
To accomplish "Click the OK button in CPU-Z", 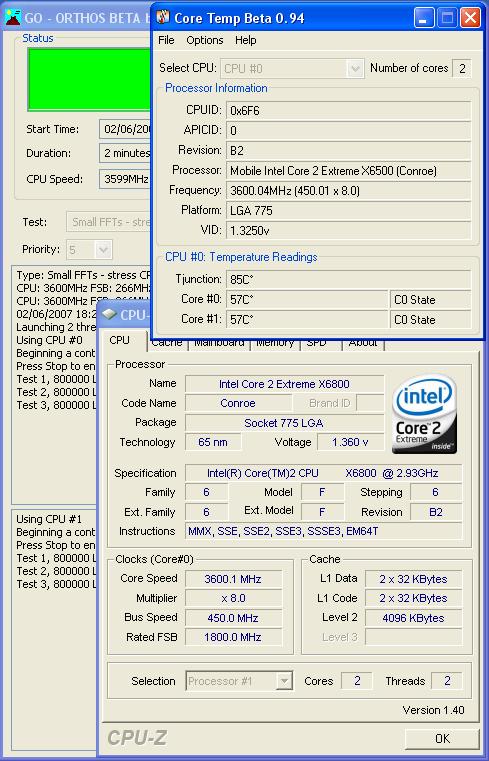I will click(x=442, y=738).
